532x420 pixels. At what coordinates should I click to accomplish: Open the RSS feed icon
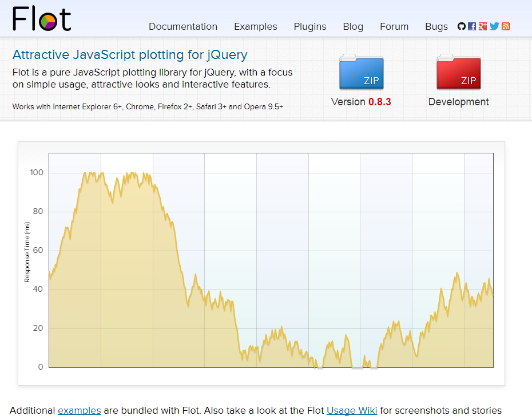click(x=506, y=26)
